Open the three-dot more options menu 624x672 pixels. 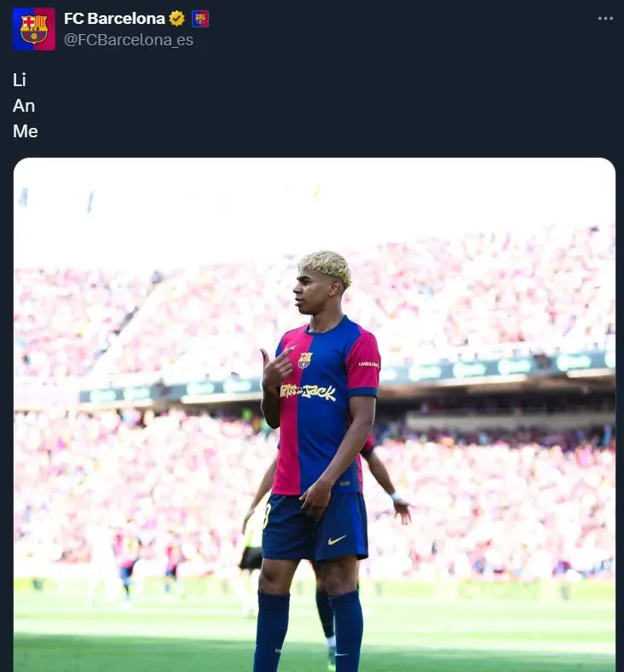click(x=605, y=19)
